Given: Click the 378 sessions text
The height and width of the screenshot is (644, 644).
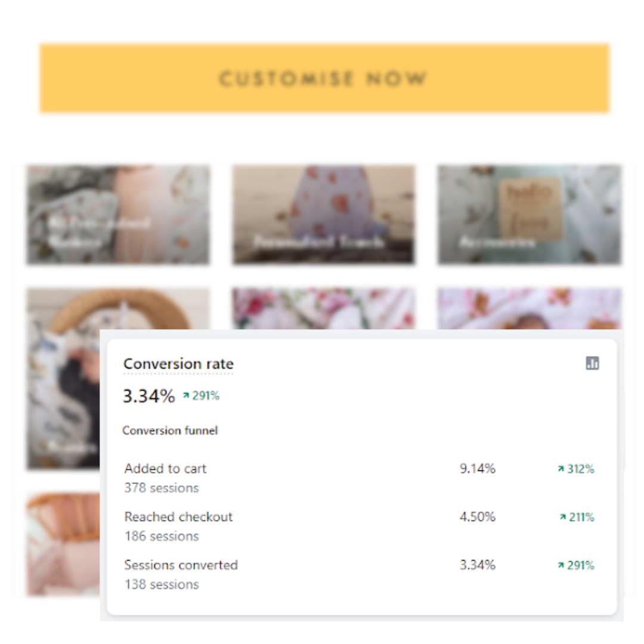Looking at the screenshot, I should (162, 488).
